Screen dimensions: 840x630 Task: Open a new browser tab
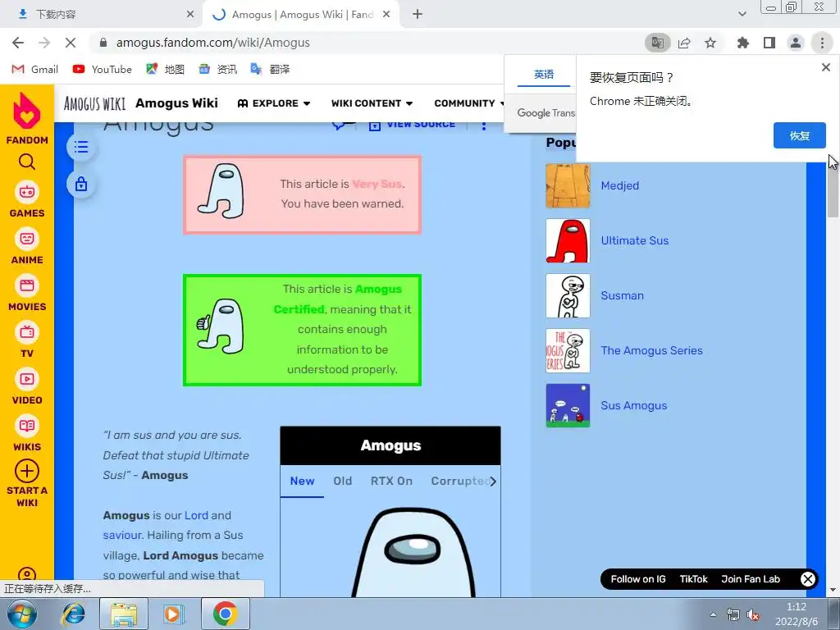[418, 15]
